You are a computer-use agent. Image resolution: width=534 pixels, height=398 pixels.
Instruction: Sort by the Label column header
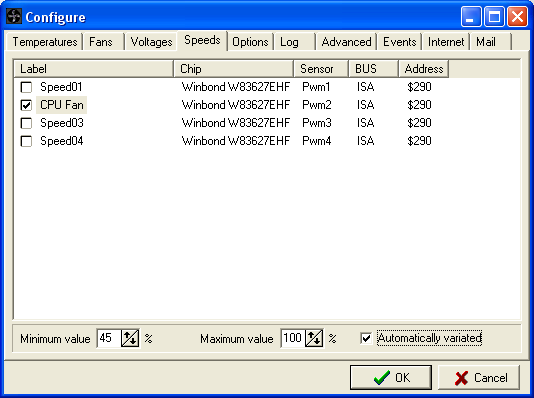pos(94,69)
